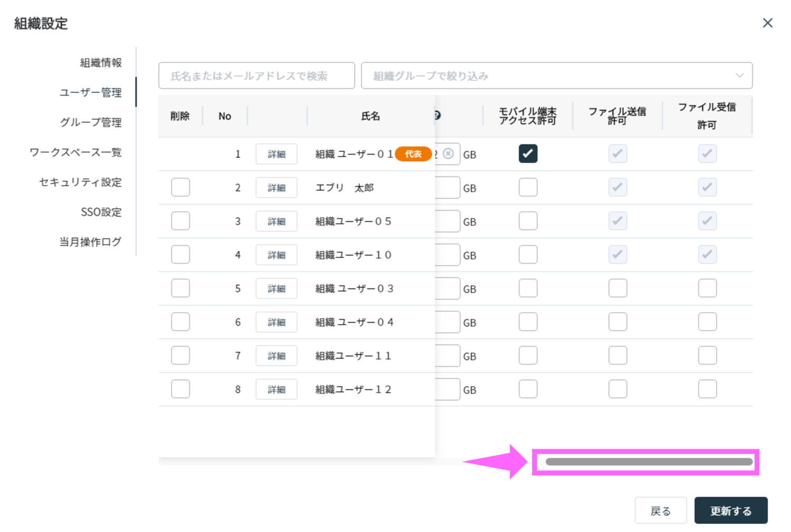Screen dimensions: 791x532
Task: Click the GB capacity field for 組織ユーザー１２
Action: (448, 390)
